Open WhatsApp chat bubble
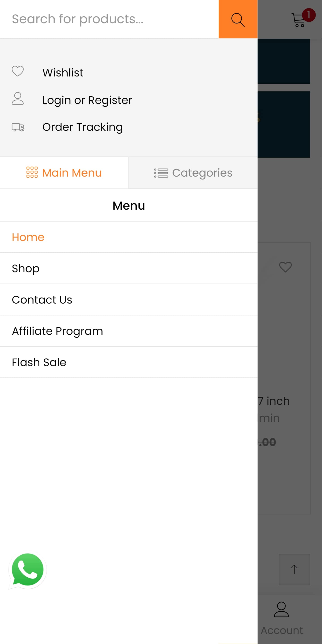This screenshot has height=644, width=322. point(28,570)
